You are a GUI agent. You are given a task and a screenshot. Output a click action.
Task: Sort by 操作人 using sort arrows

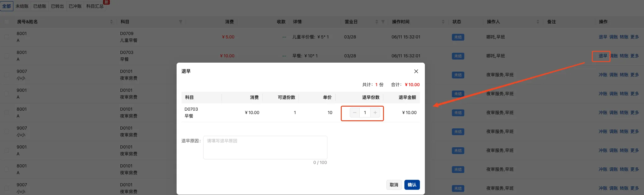(x=538, y=22)
